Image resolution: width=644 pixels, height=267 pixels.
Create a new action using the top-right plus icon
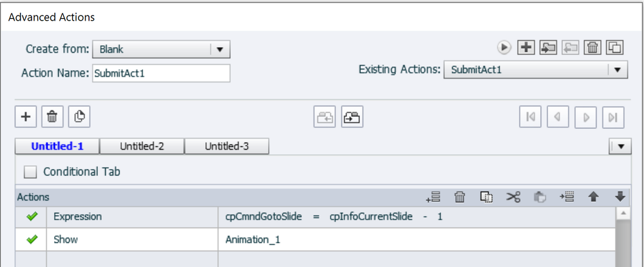(x=527, y=47)
